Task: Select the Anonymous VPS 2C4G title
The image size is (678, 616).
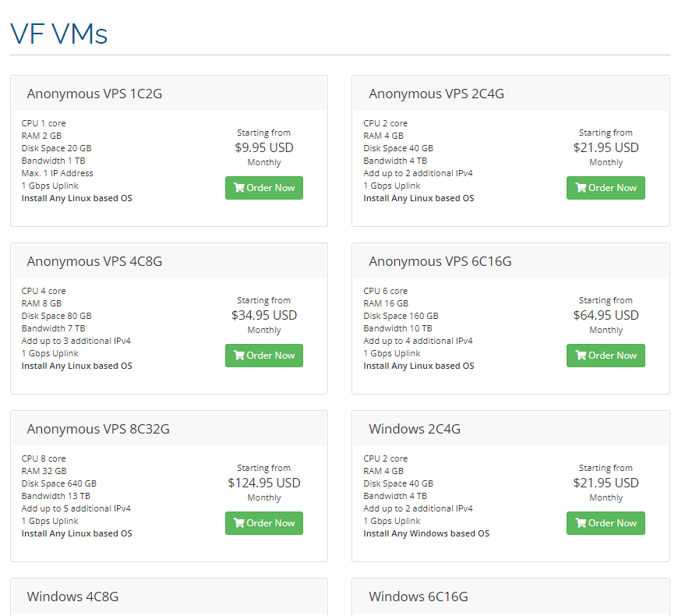Action: point(436,94)
